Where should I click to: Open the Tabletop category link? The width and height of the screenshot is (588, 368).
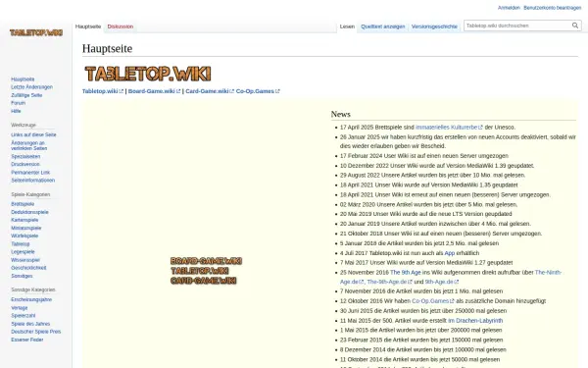coord(21,244)
